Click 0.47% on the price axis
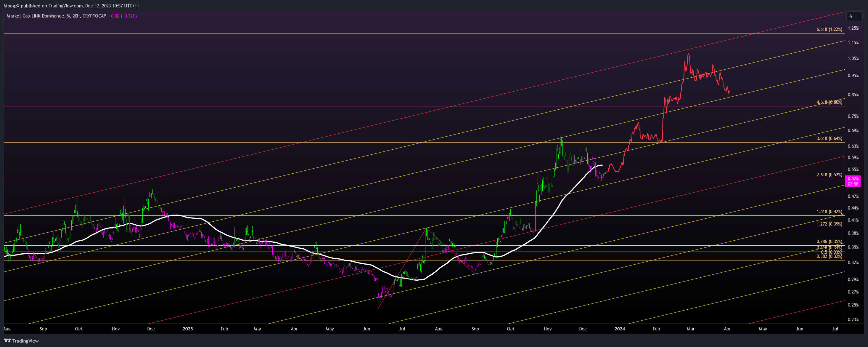This screenshot has width=868, height=347. pos(853,196)
